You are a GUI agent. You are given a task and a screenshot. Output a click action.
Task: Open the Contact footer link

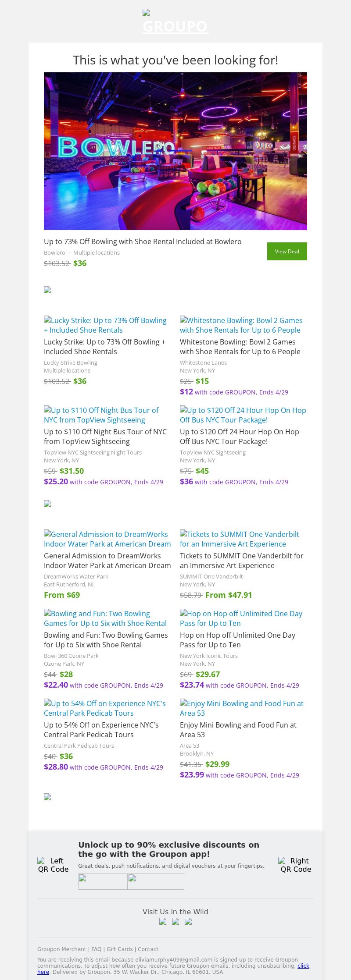pyautogui.click(x=148, y=949)
